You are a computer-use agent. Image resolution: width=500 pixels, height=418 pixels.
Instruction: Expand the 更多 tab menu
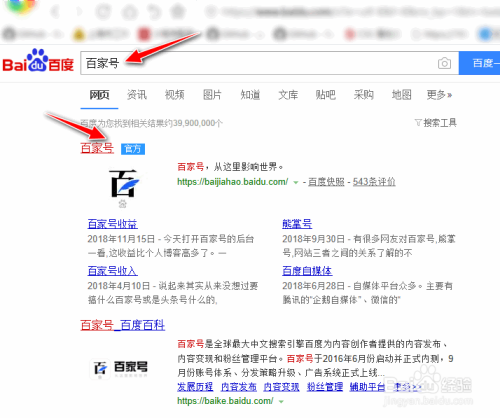pos(439,95)
